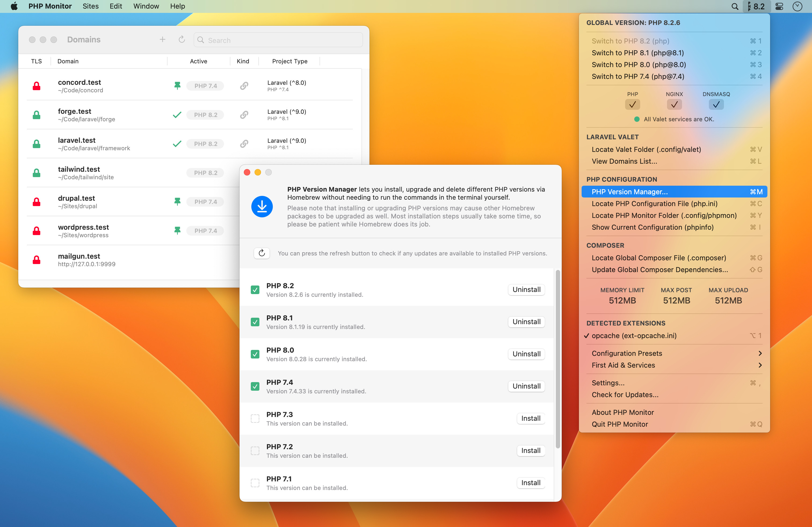Expand the Configuration Presets submenu
The height and width of the screenshot is (527, 812).
674,353
